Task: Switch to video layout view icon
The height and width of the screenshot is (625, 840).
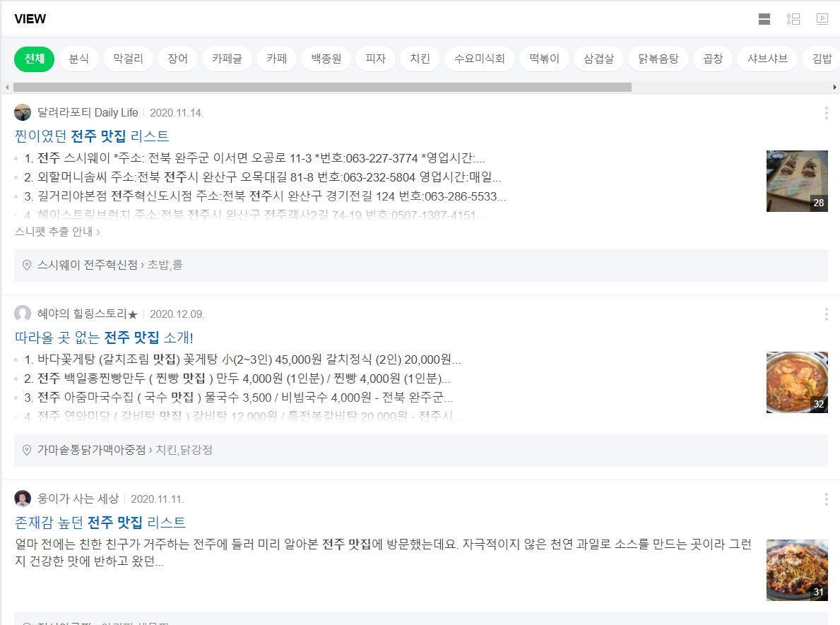Action: point(822,19)
